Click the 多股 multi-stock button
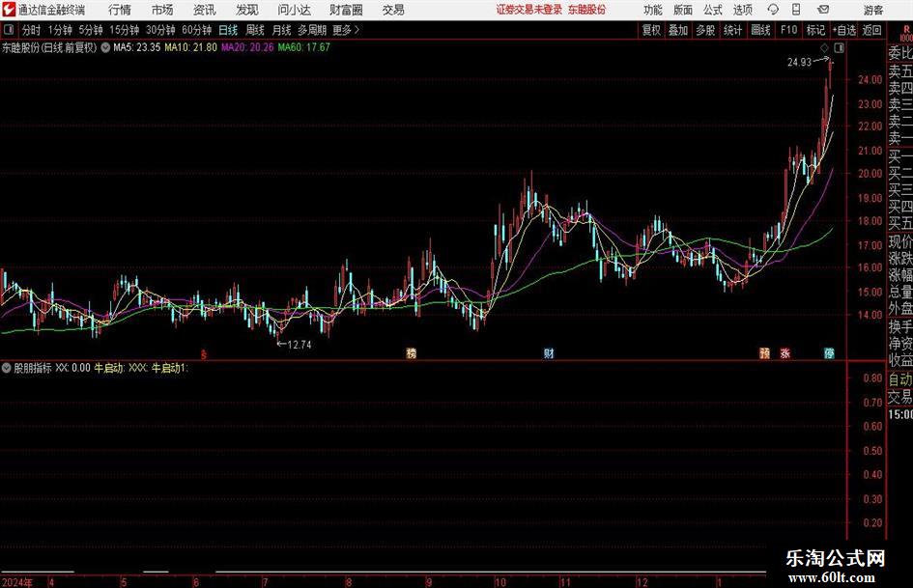 [705, 30]
